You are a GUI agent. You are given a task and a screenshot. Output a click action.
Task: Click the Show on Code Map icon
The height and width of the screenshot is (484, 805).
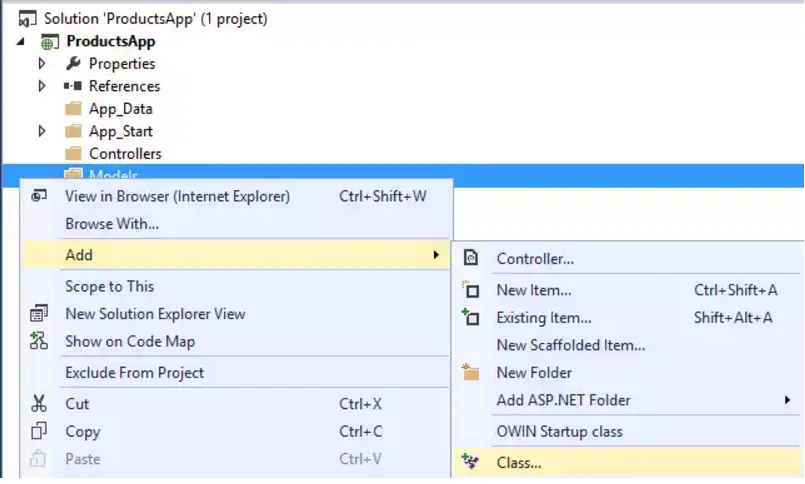click(x=39, y=341)
